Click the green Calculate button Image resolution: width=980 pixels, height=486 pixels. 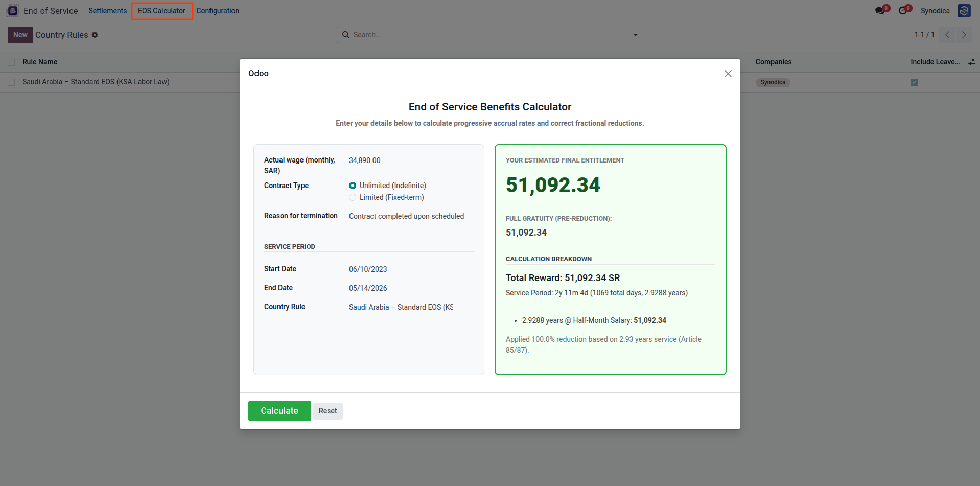[x=279, y=411]
